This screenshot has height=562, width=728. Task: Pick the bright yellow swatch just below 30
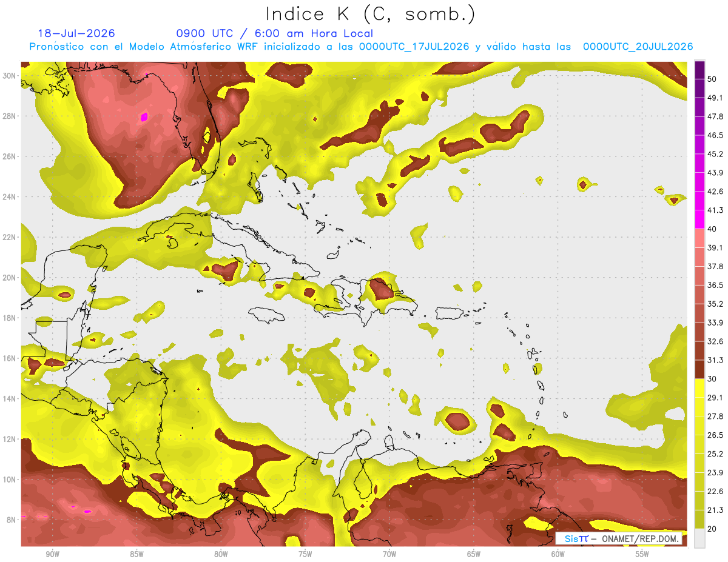click(699, 388)
